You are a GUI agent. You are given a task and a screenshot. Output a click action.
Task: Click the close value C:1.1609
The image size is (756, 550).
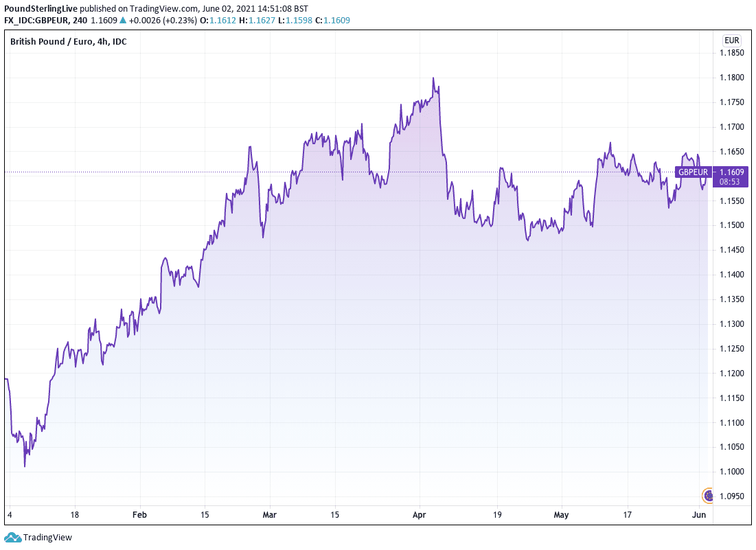tap(332, 20)
